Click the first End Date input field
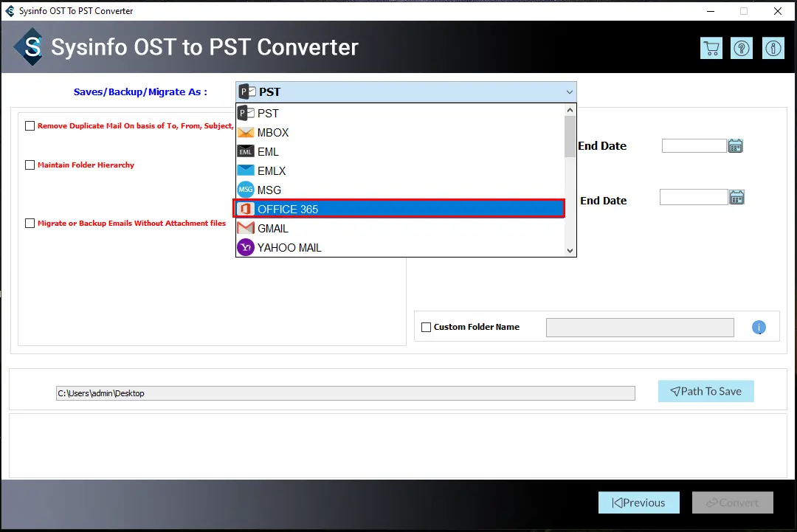Screen dimensions: 797x532 (694, 146)
